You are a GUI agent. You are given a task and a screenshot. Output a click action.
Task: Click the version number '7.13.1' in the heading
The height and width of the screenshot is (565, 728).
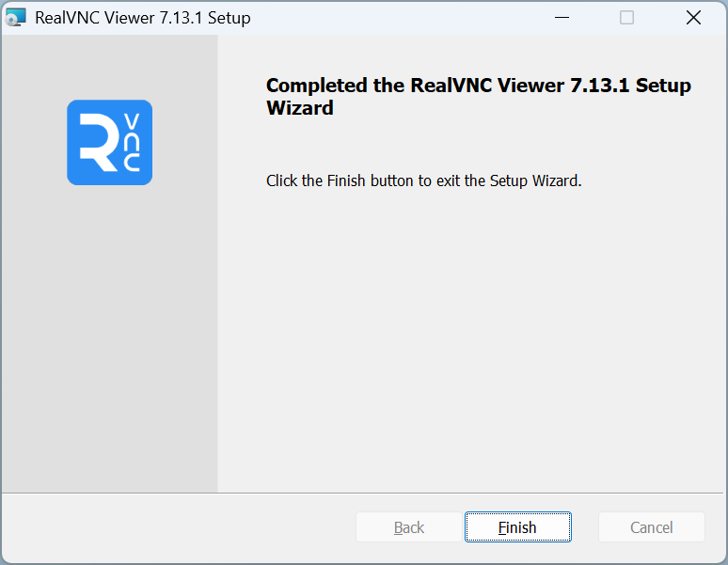[x=600, y=86]
